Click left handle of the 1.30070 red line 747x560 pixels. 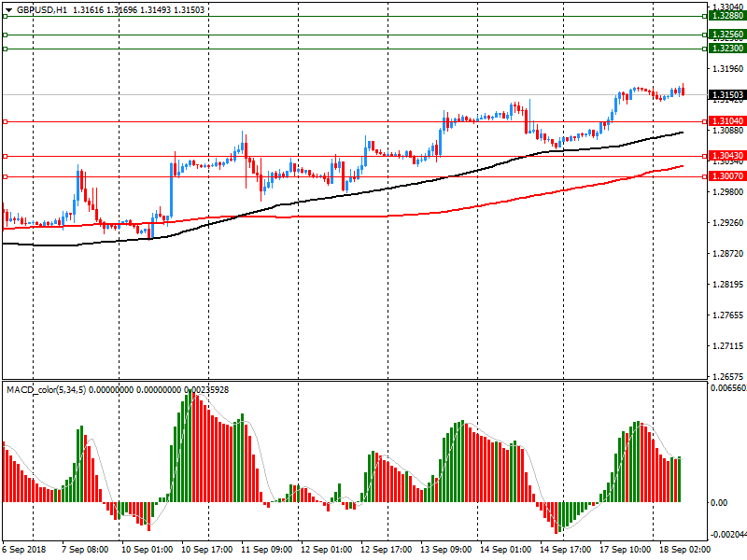[6, 176]
